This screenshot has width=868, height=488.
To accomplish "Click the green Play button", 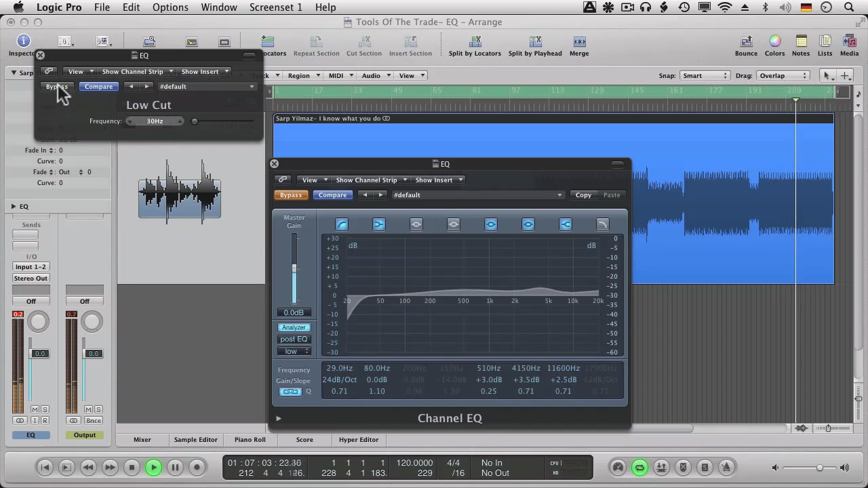I will (153, 467).
